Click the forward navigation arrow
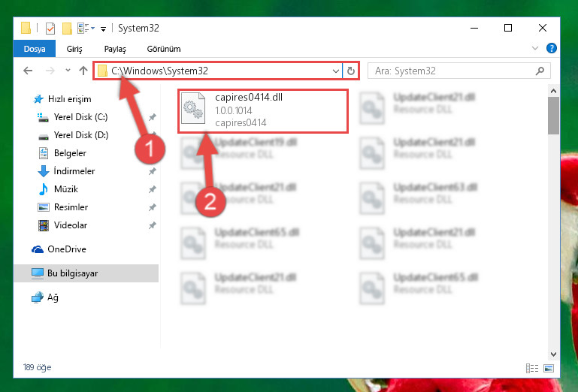The height and width of the screenshot is (392, 578). (x=50, y=71)
